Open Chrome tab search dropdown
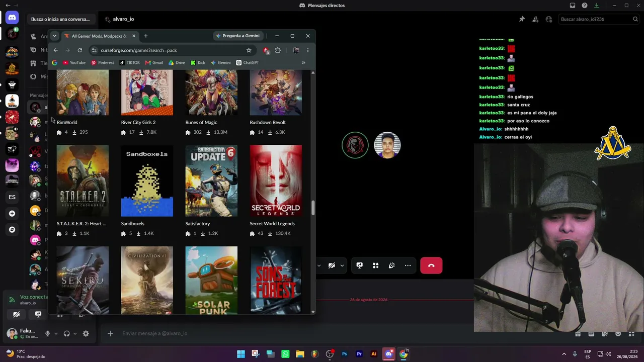 (54, 36)
